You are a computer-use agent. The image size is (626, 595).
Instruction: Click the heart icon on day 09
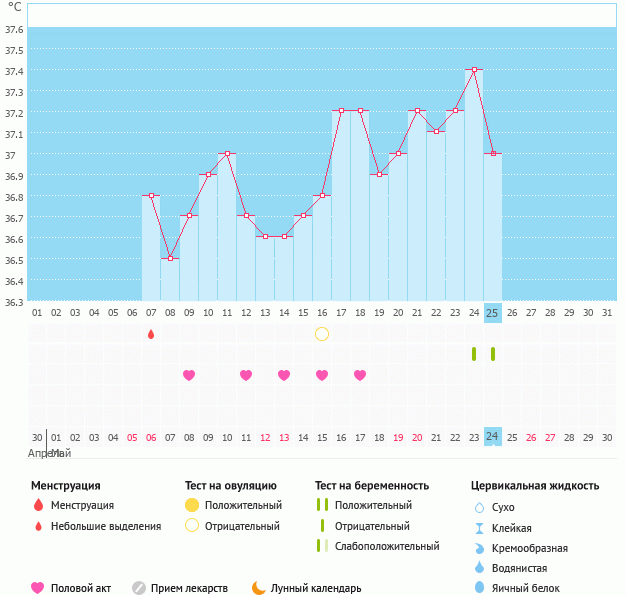coord(189,375)
